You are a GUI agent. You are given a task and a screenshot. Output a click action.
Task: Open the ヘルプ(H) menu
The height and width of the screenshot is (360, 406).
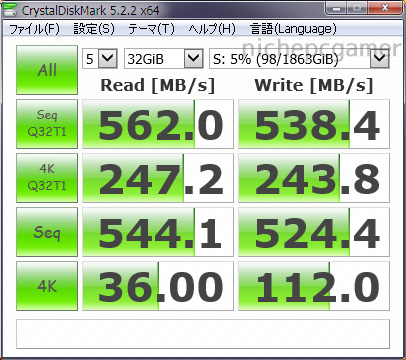tap(212, 29)
